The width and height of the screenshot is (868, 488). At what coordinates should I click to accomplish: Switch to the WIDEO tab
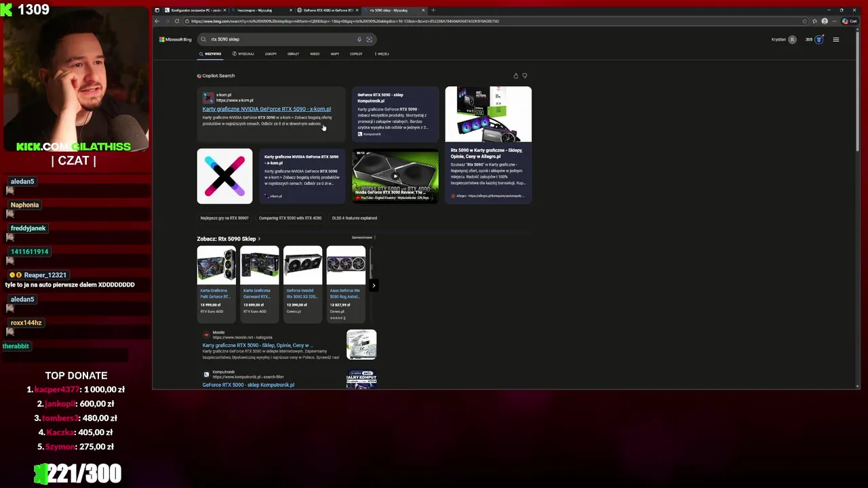coord(315,54)
